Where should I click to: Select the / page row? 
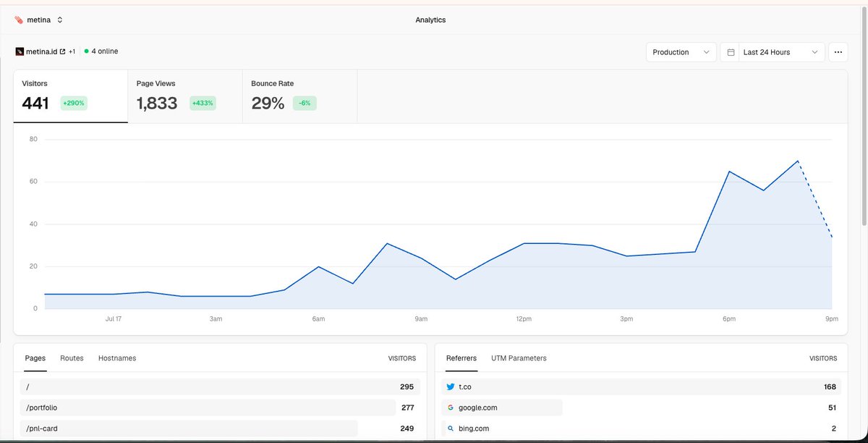pos(220,387)
